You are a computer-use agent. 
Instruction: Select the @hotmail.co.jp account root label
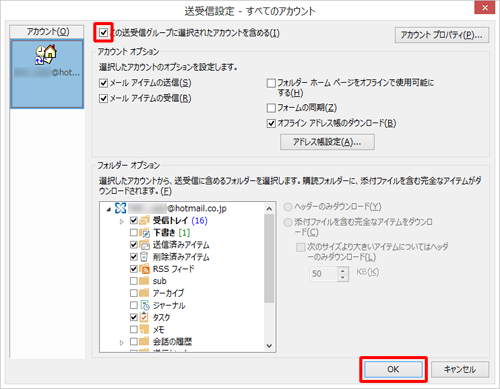click(177, 208)
